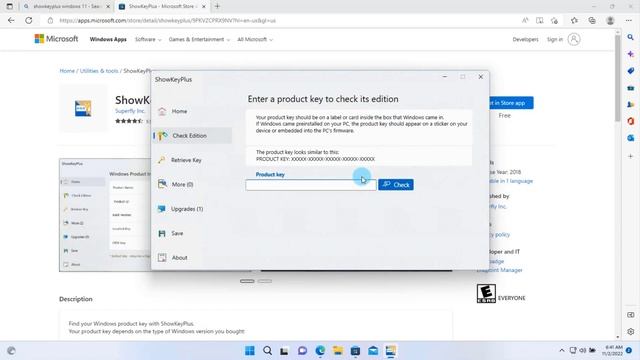The height and width of the screenshot is (360, 640).
Task: Open Edge sidebar Office icon
Action: click(631, 121)
